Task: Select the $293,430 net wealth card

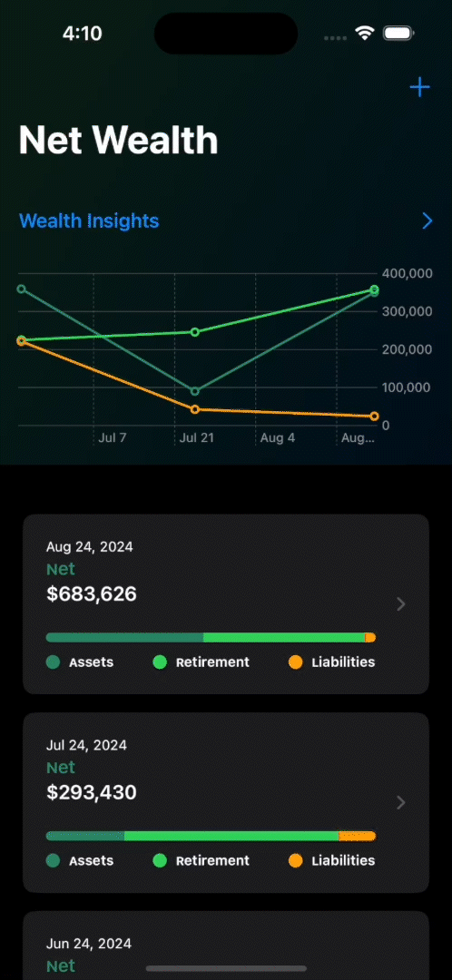Action: tap(226, 802)
